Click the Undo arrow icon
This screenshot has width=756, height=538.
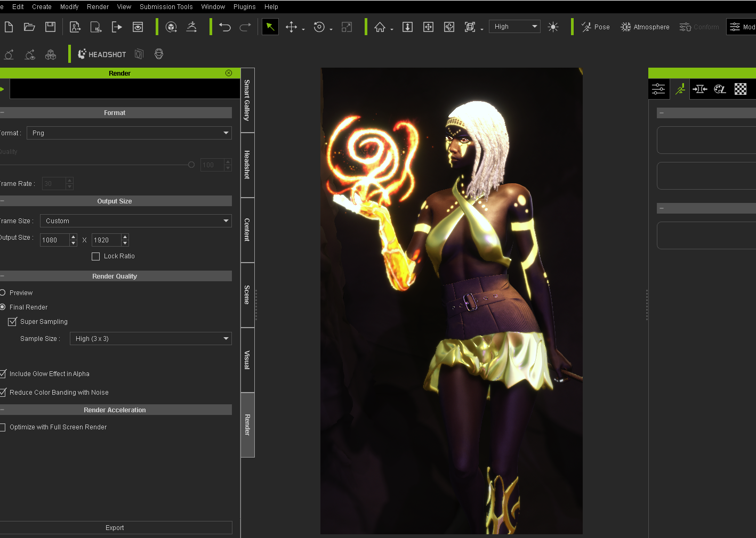(x=224, y=27)
